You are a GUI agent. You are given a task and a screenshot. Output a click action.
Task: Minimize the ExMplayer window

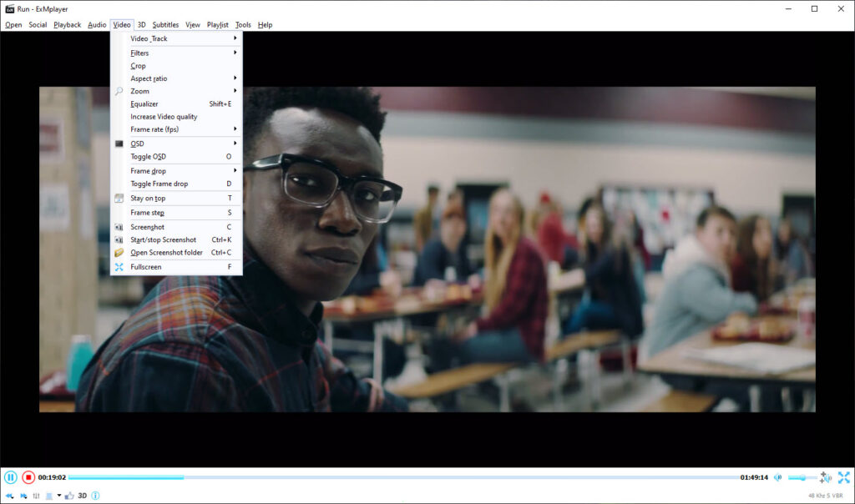pos(788,8)
